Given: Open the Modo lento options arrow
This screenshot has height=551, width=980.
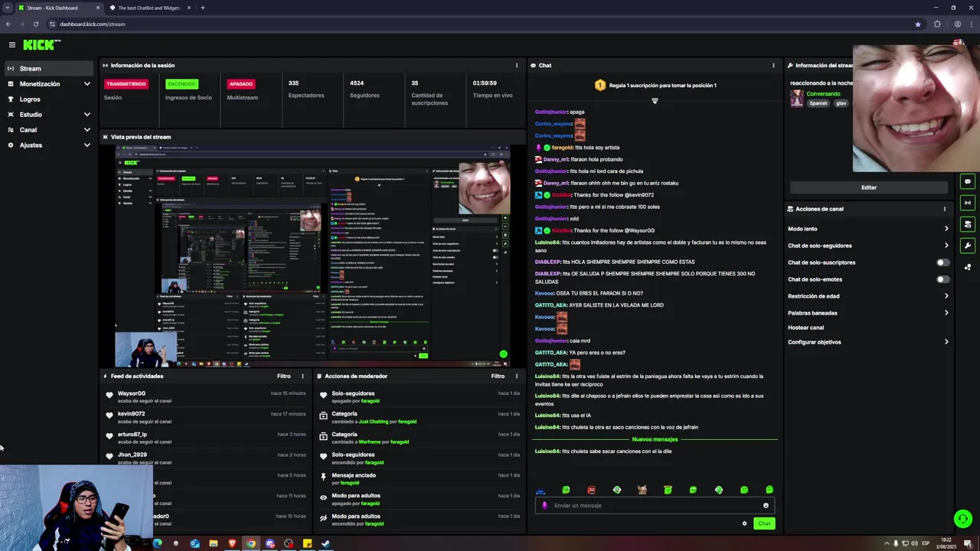Looking at the screenshot, I should (946, 229).
